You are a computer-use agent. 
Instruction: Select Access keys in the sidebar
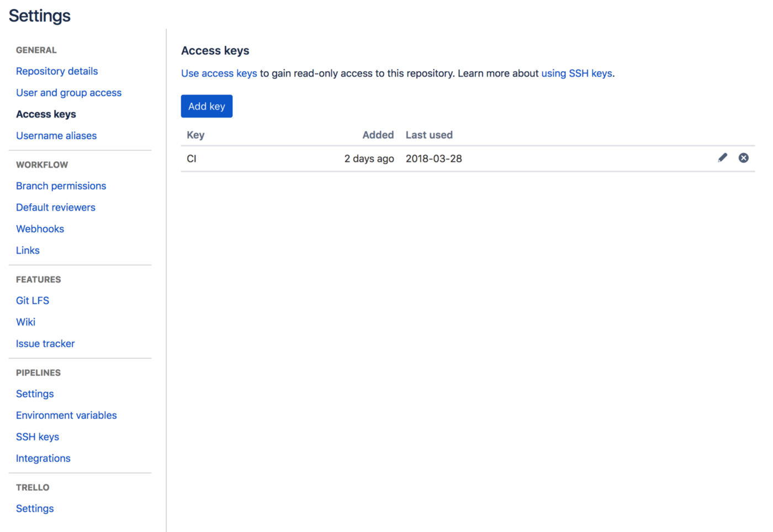point(46,114)
